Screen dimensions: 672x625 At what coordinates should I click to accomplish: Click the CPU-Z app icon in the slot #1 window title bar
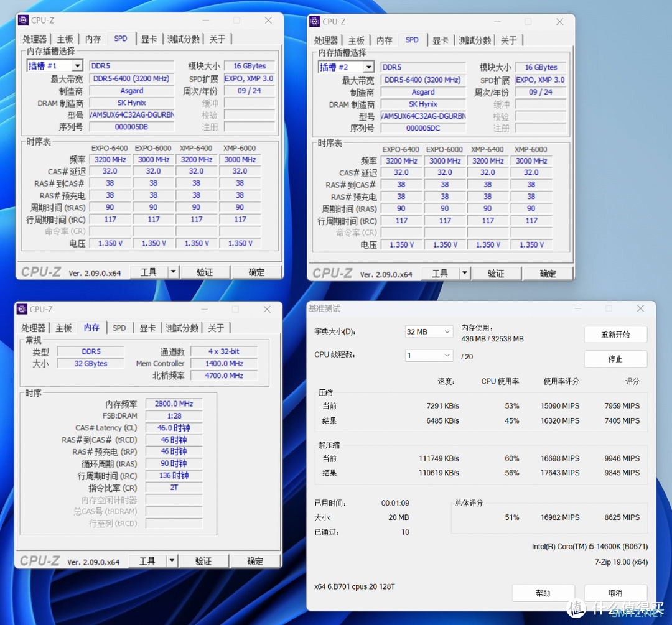click(x=24, y=20)
